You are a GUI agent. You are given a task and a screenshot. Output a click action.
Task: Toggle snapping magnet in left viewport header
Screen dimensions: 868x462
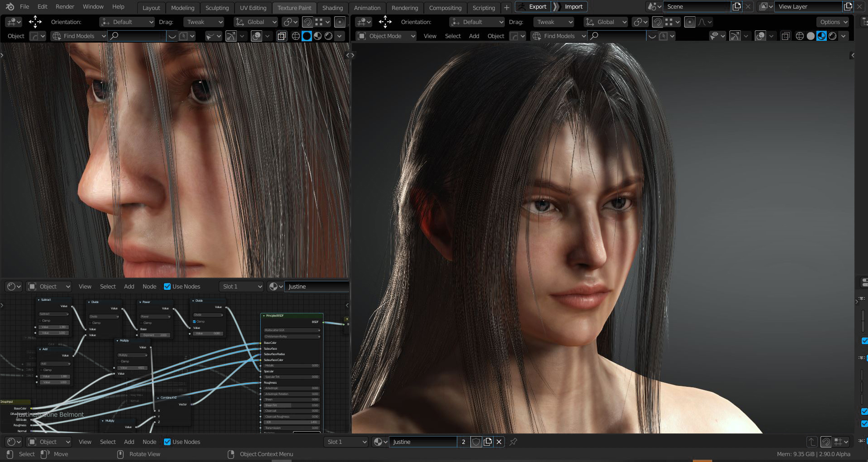pos(307,22)
